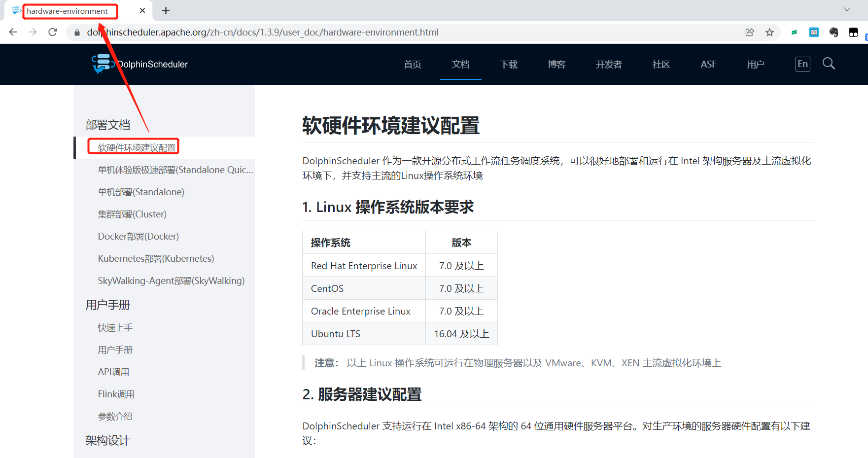This screenshot has width=868, height=458.
Task: Open the 博客 navigation item
Action: (x=556, y=65)
